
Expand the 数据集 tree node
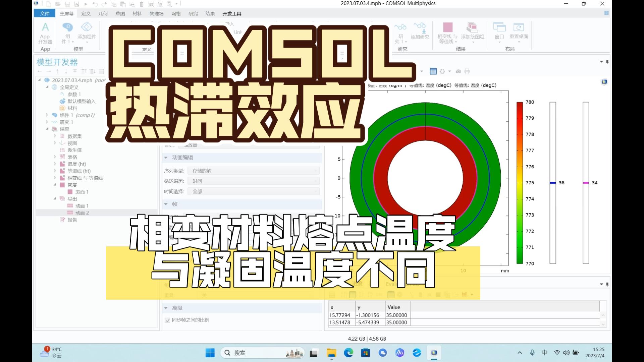pos(55,136)
